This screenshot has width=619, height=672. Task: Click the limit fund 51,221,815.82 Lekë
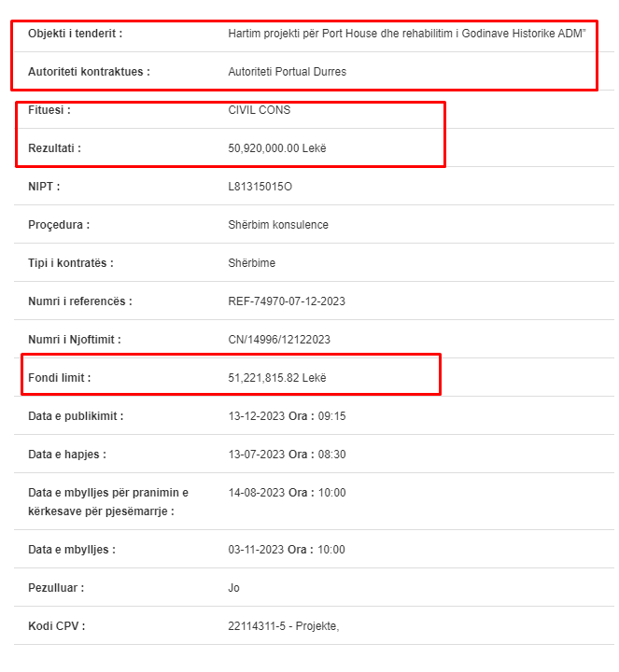pyautogui.click(x=277, y=378)
